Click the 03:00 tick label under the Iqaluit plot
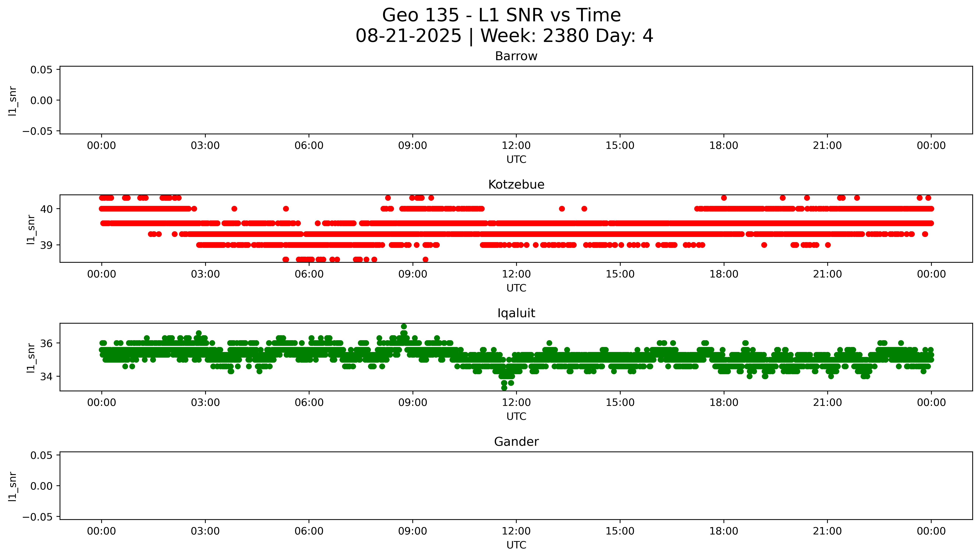 [205, 402]
